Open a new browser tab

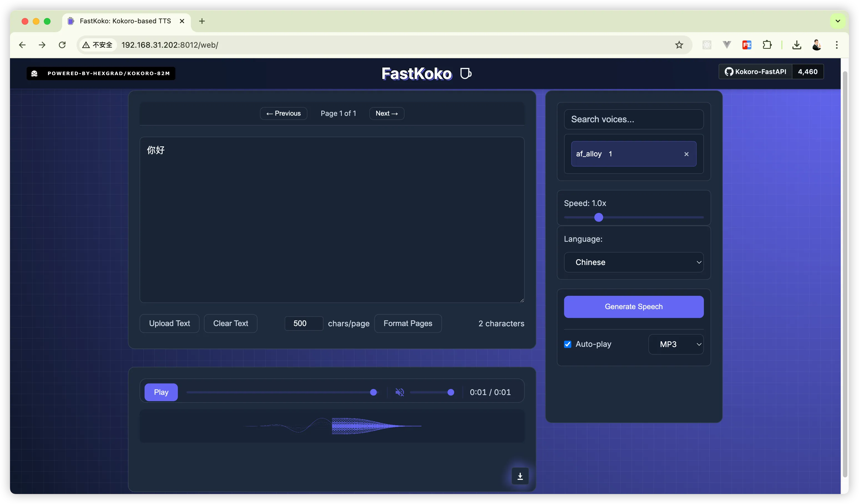click(x=202, y=21)
